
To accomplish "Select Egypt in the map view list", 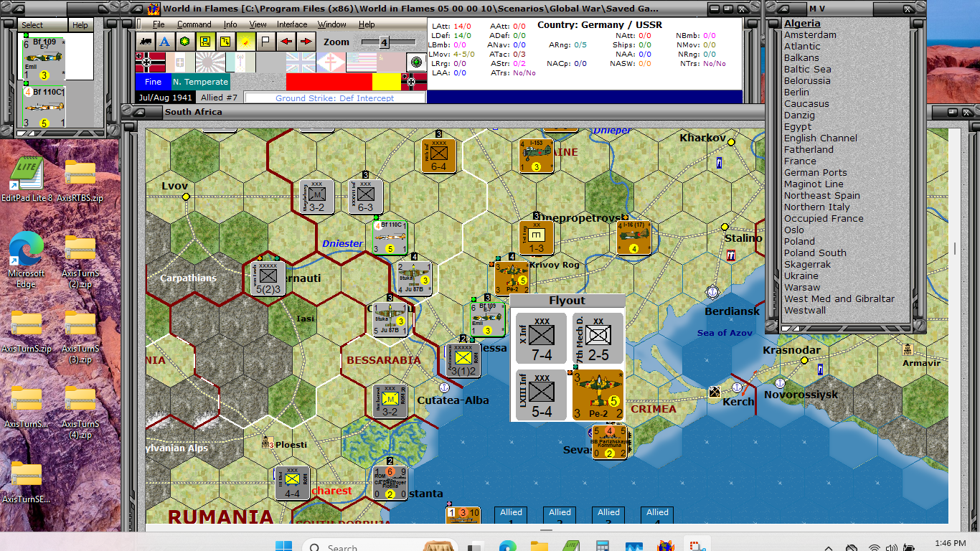I will (x=798, y=126).
